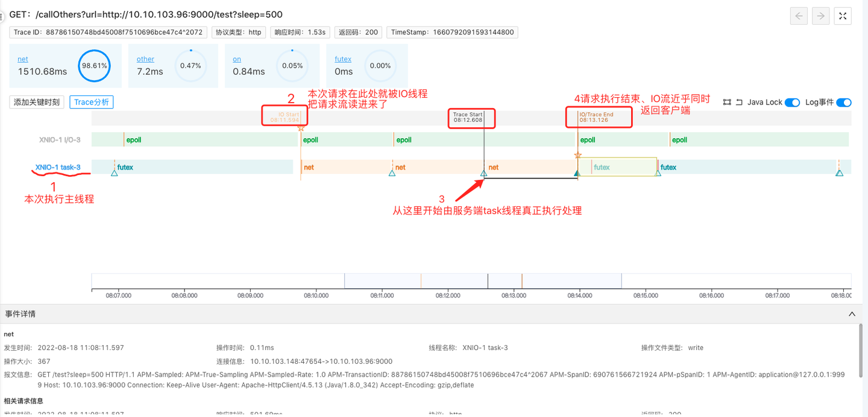Open the on metric link

point(237,59)
